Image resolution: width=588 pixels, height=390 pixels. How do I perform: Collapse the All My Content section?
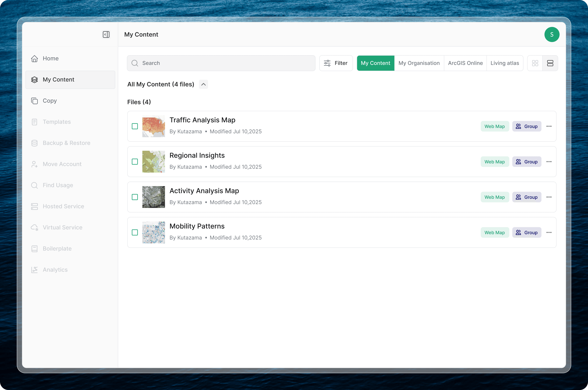[x=203, y=84]
